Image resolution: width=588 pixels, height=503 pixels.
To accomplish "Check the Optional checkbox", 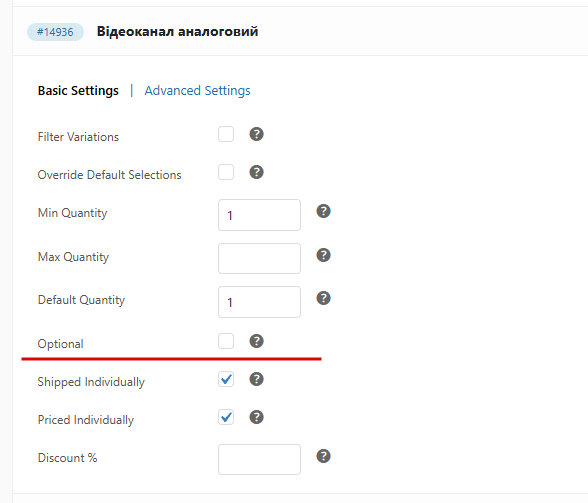I will 226,341.
